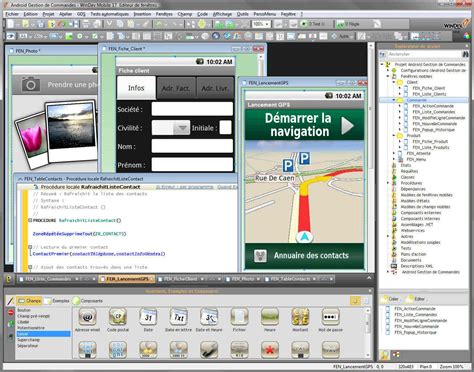This screenshot has width=474, height=372.
Task: Click the Date en lettre field icon
Action: click(179, 317)
